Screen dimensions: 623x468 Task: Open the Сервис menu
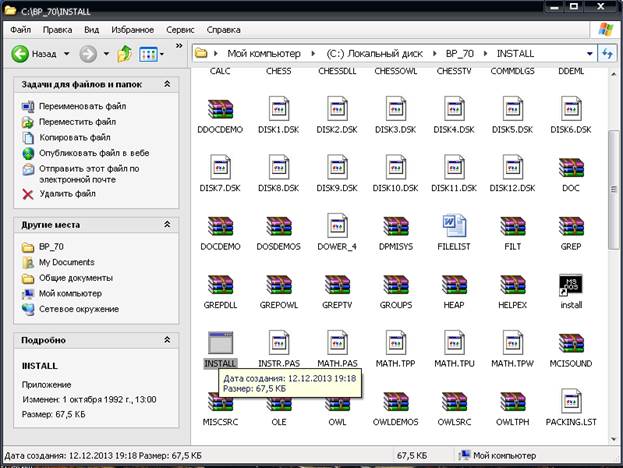pos(180,30)
